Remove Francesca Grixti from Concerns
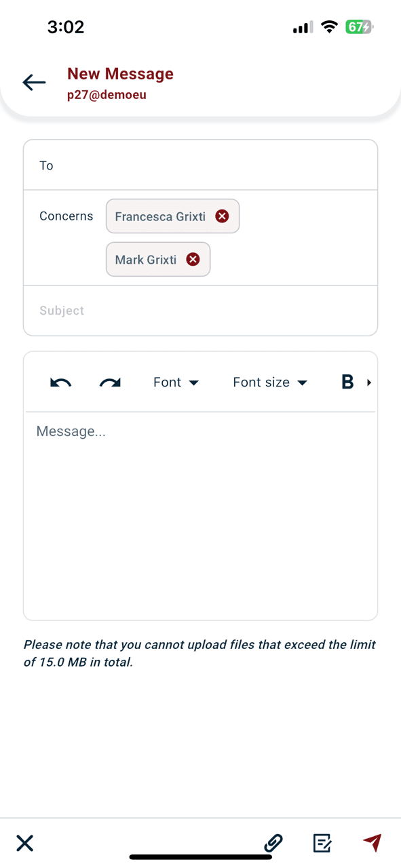401x868 pixels. 222,216
